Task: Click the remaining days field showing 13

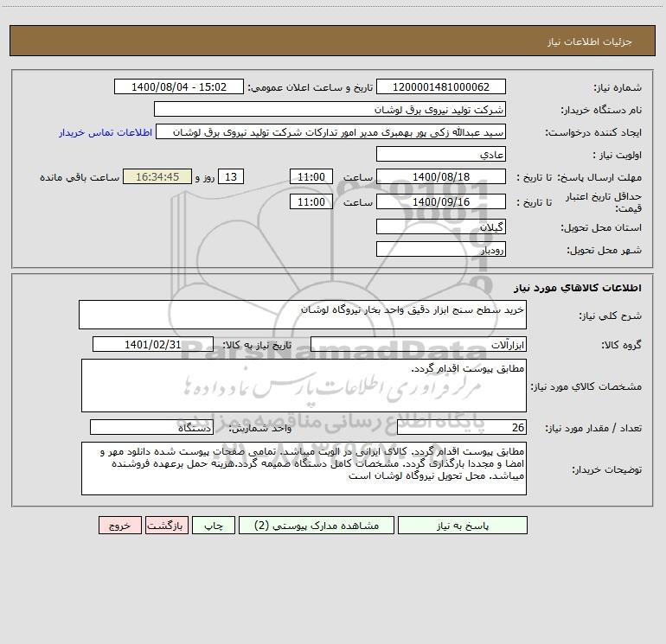Action: pos(231,176)
